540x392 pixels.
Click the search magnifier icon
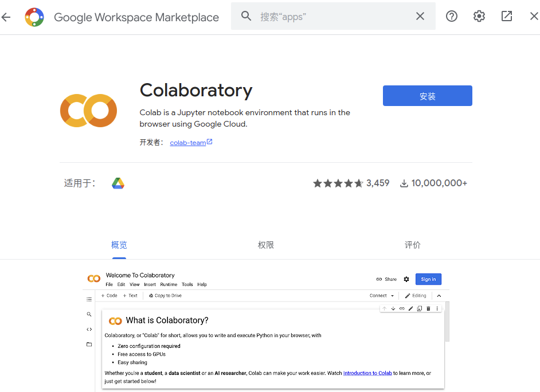point(246,16)
